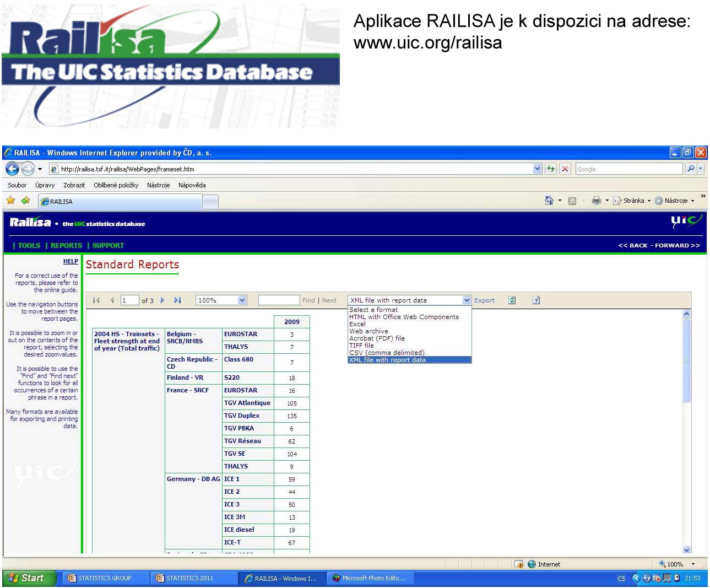Expand the toolbar overflow chevron

point(703,196)
